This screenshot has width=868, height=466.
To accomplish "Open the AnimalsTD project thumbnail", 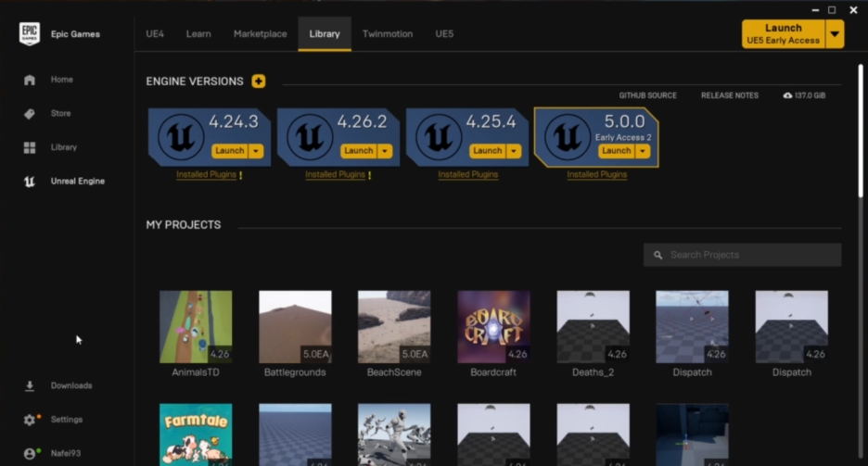I will (196, 327).
